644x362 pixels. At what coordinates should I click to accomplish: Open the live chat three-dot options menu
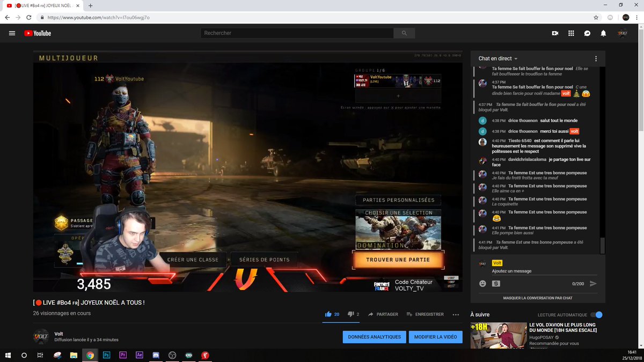pyautogui.click(x=596, y=58)
